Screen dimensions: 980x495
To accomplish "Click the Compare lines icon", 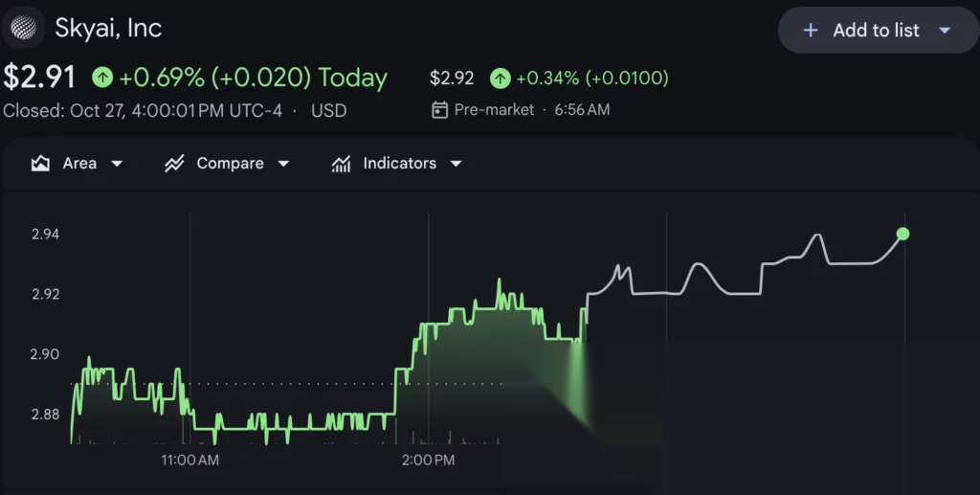I will pos(174,164).
